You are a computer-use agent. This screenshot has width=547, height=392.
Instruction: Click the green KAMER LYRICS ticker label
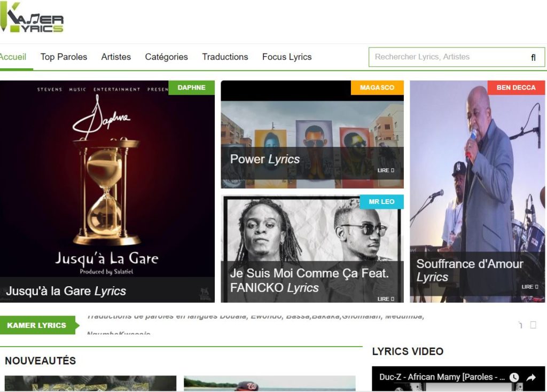tap(37, 325)
